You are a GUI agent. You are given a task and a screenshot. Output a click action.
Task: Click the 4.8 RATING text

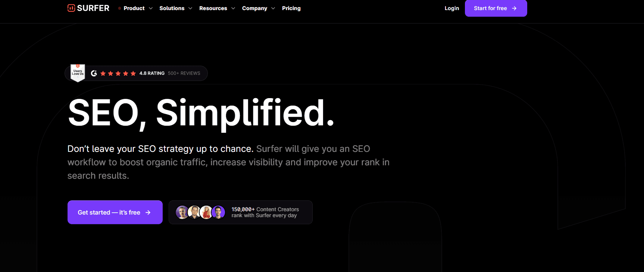click(152, 74)
